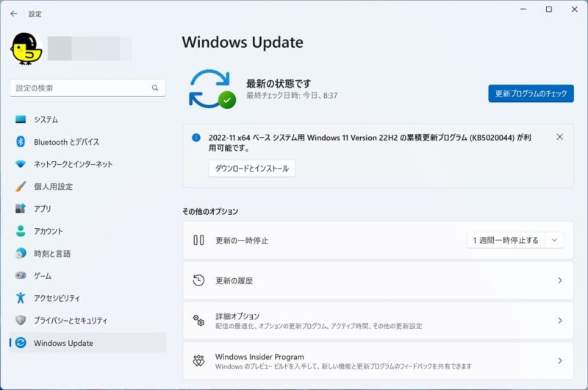588x390 pixels.
Task: Click the システム monitor icon
Action: [x=21, y=119]
